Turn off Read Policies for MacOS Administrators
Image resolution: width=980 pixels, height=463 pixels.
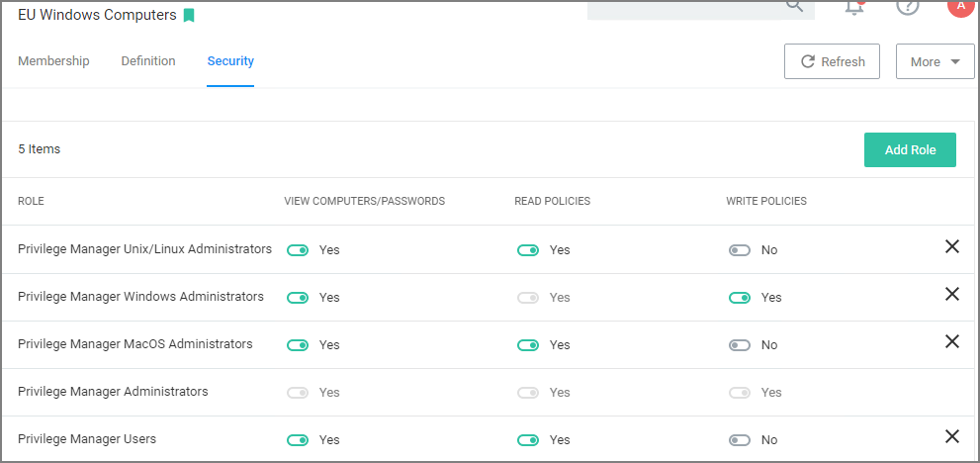coord(527,345)
